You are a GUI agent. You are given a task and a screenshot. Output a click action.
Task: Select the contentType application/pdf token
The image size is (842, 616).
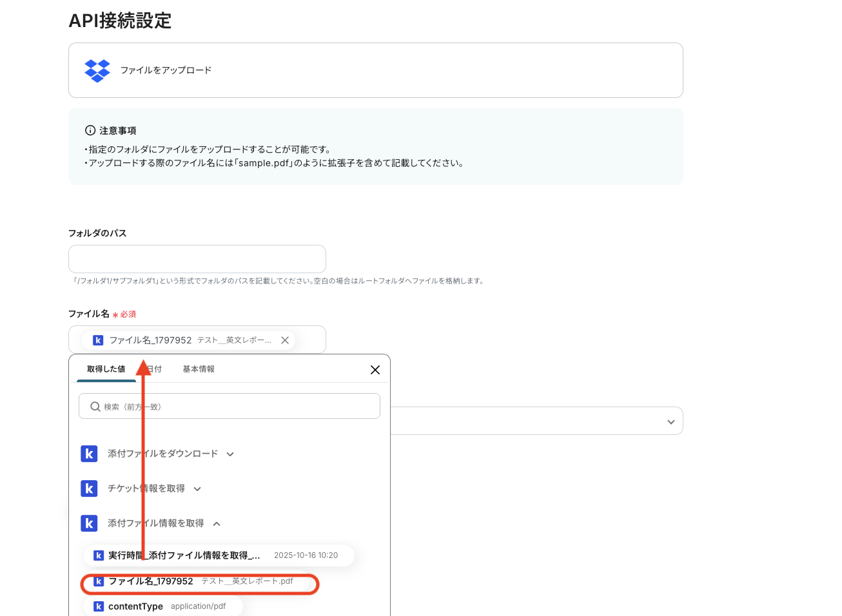click(161, 606)
